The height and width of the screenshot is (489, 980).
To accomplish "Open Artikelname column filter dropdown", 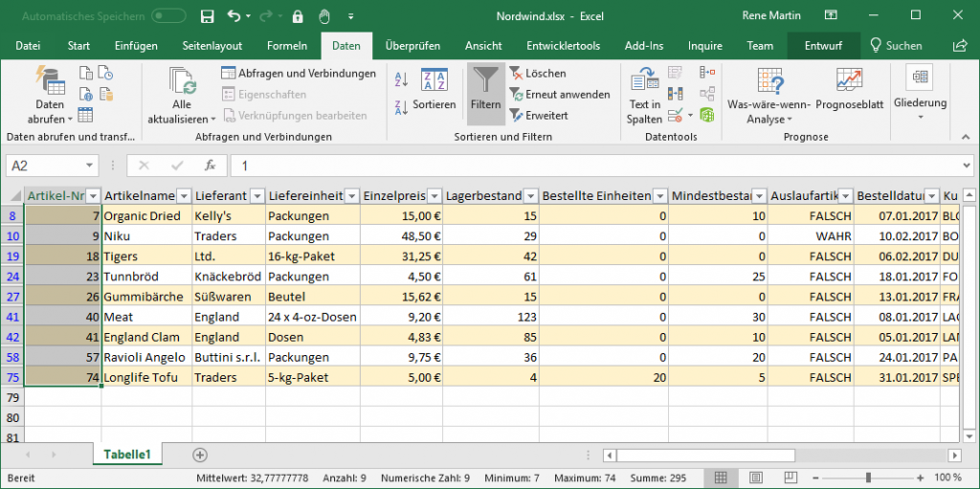I will click(x=185, y=196).
